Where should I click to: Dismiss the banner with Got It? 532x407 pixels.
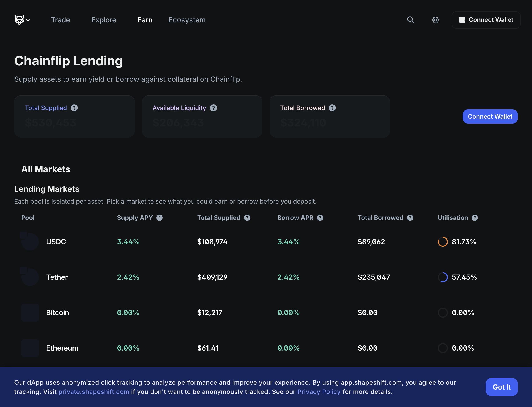pyautogui.click(x=501, y=387)
